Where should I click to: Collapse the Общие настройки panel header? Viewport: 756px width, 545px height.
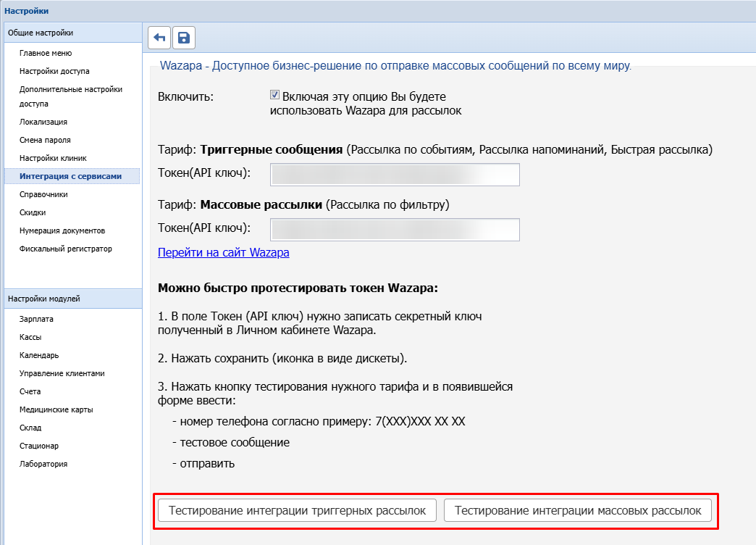[x=73, y=33]
